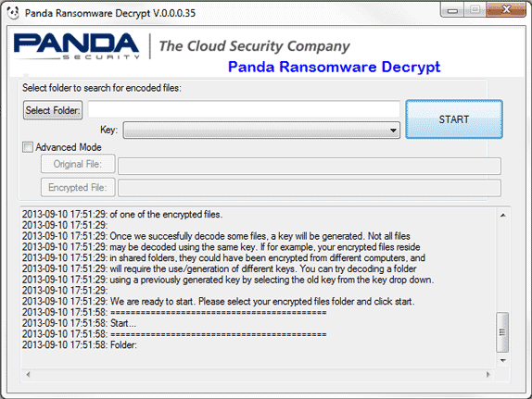
Task: Open the Key combo box
Action: 261,131
